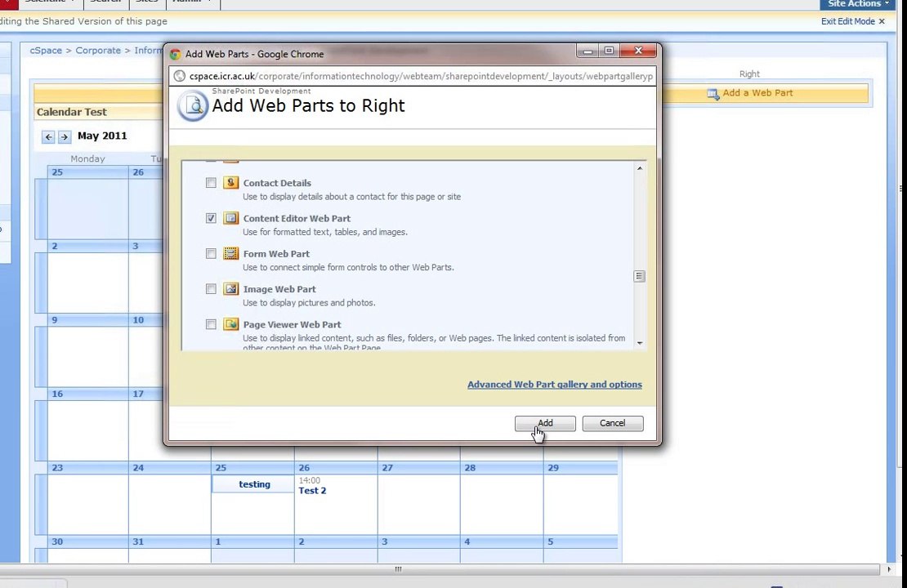Click Add a Web Part in Right zone
The height and width of the screenshot is (588, 907).
[x=757, y=92]
